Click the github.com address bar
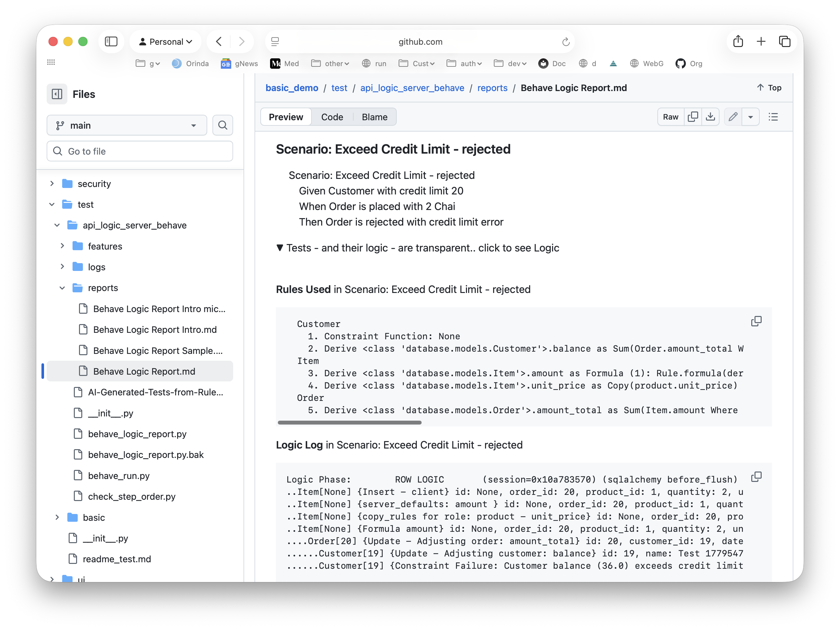 click(420, 41)
